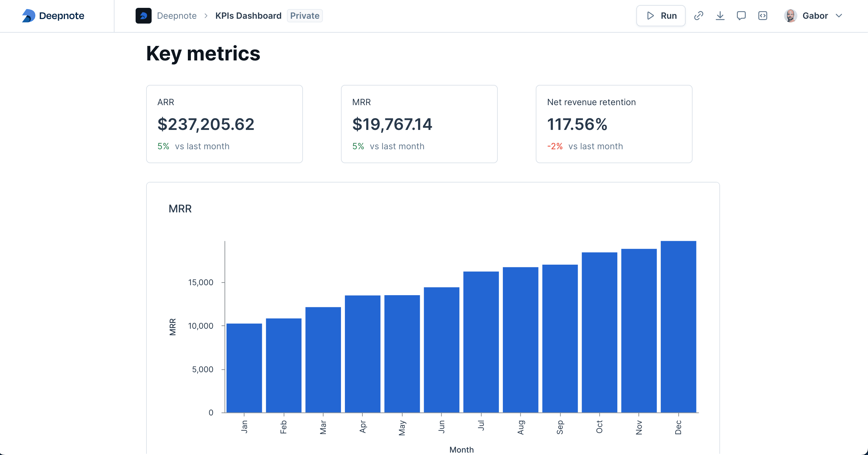Click the Dec bar in the chart

click(678, 327)
